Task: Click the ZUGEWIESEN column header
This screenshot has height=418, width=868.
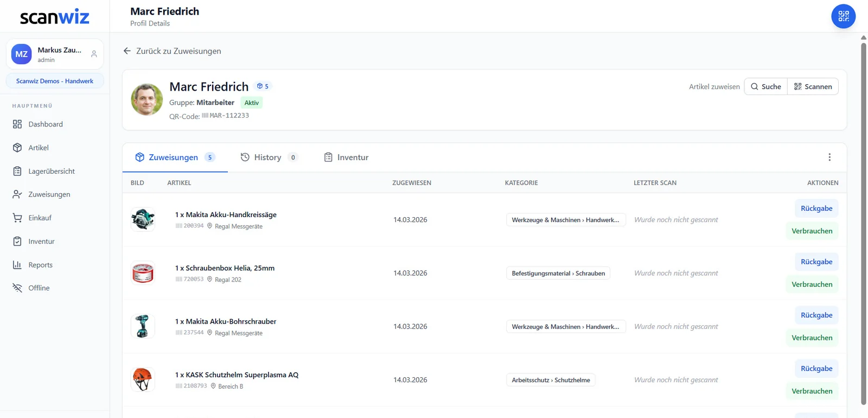Action: click(412, 183)
